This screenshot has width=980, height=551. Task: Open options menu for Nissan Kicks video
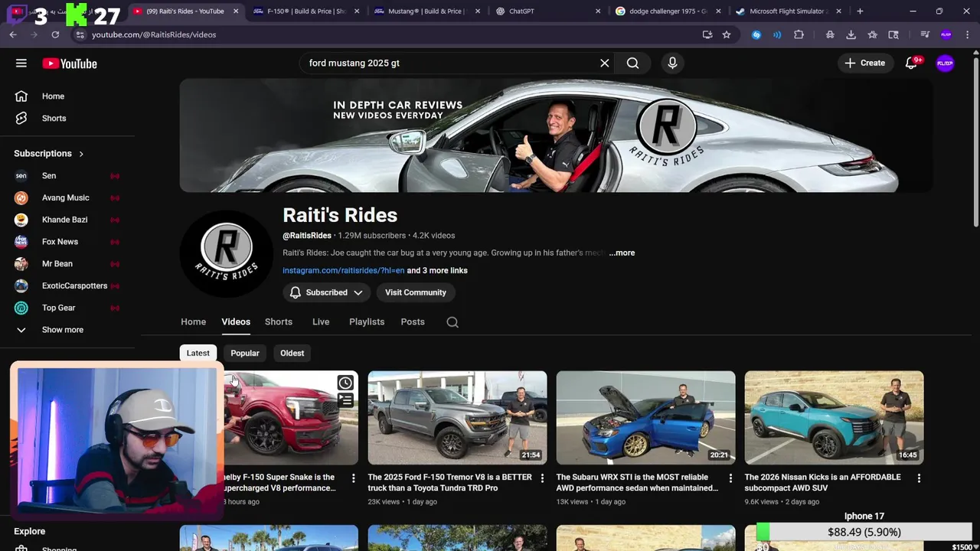[919, 478]
